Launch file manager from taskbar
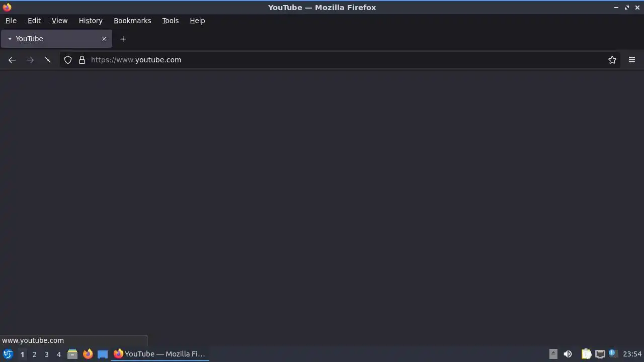Viewport: 644px width, 362px height. coord(72,354)
